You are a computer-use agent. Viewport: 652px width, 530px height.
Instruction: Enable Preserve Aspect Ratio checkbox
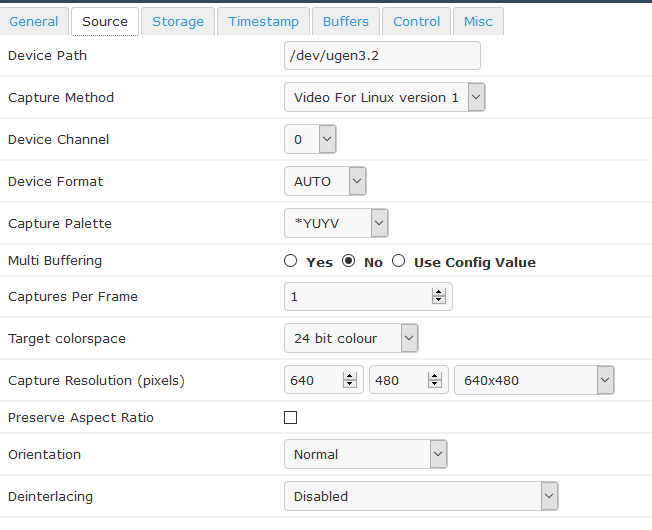[x=291, y=417]
